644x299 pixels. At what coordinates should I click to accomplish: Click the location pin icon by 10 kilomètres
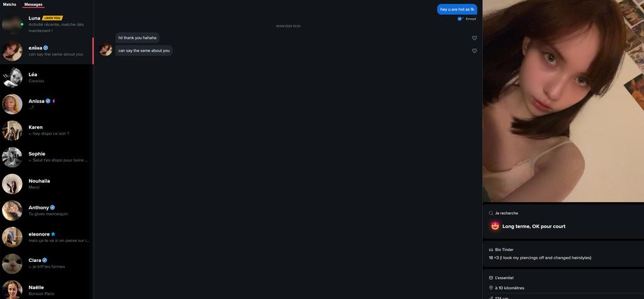491,288
